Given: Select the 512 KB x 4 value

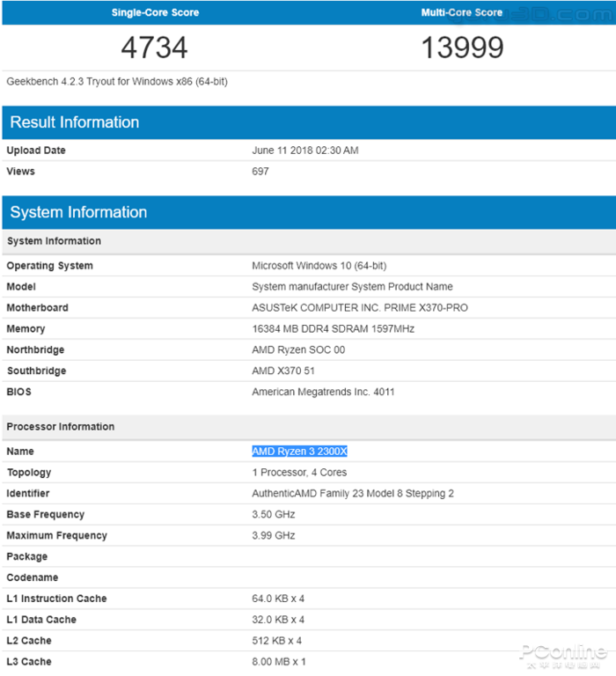Looking at the screenshot, I should point(277,641).
